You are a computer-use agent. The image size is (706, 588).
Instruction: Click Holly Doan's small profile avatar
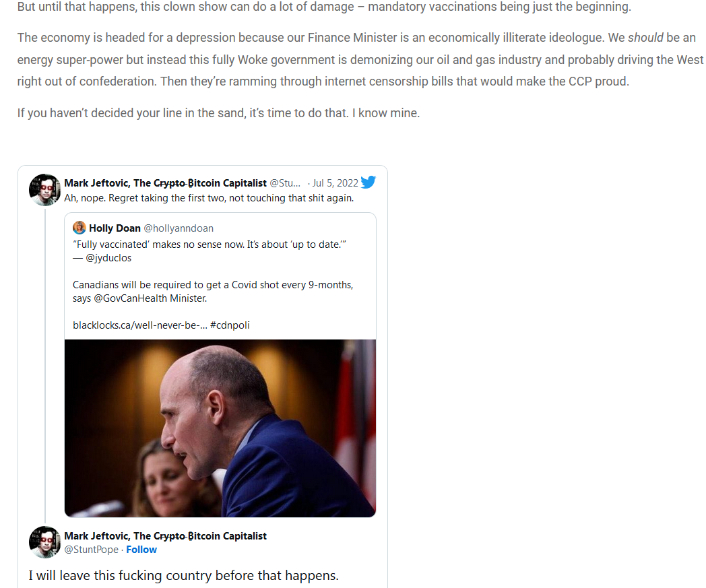coord(79,228)
